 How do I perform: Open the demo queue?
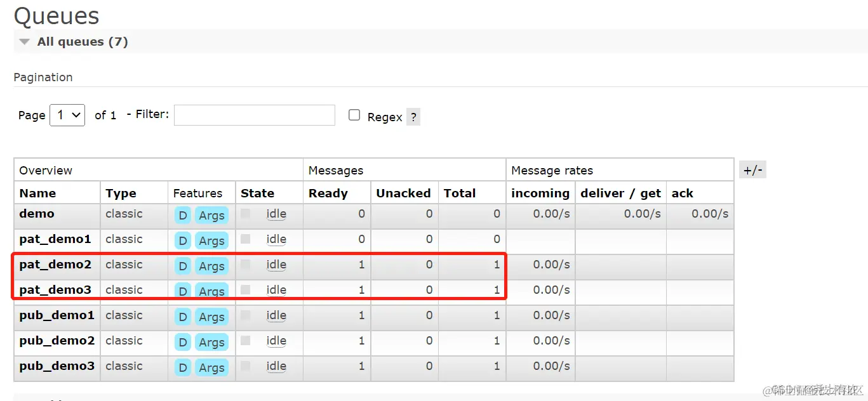[37, 214]
